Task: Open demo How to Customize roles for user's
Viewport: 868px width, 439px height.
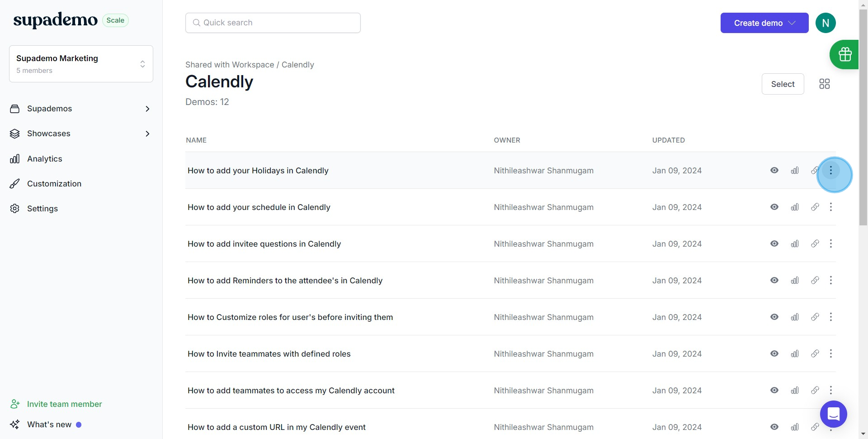Action: [290, 317]
